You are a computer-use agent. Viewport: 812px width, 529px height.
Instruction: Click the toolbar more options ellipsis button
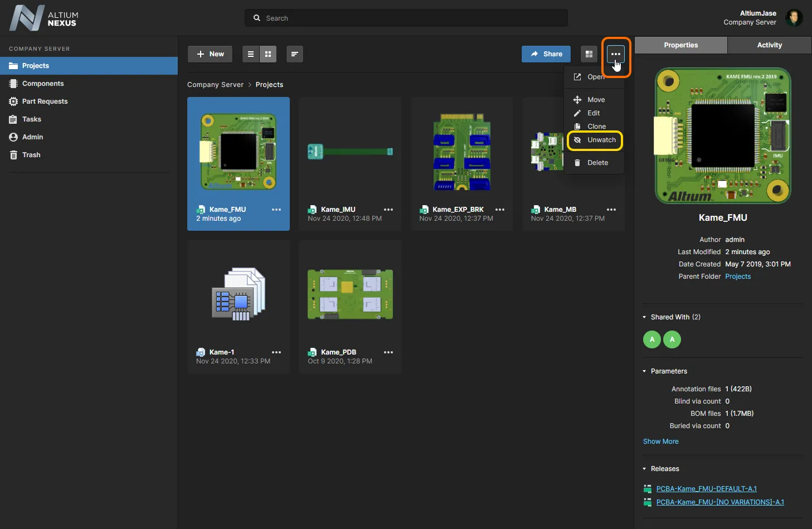[x=616, y=54]
